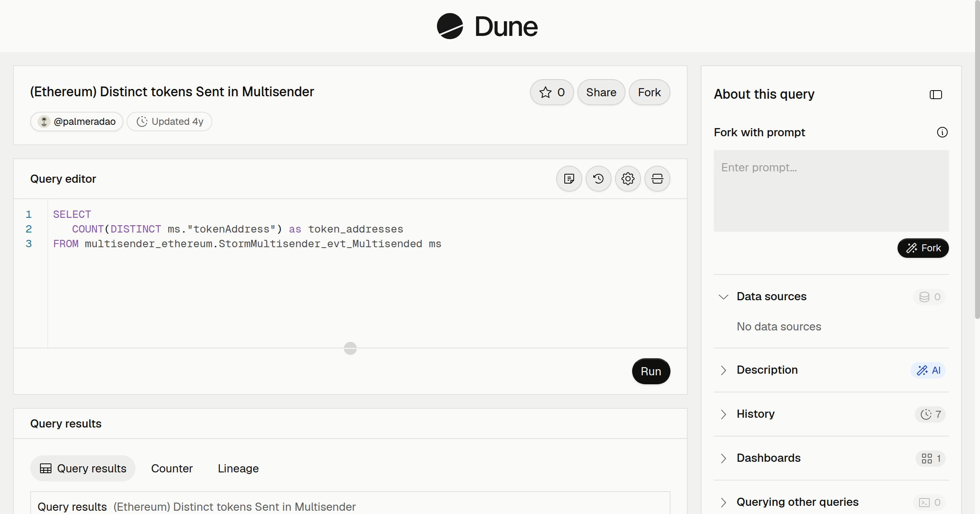980x514 pixels.
Task: Run the query
Action: click(x=651, y=371)
